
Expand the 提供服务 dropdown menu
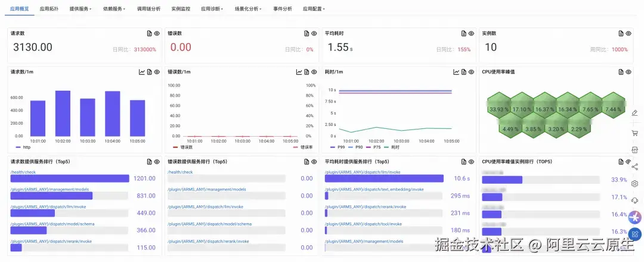(x=80, y=9)
